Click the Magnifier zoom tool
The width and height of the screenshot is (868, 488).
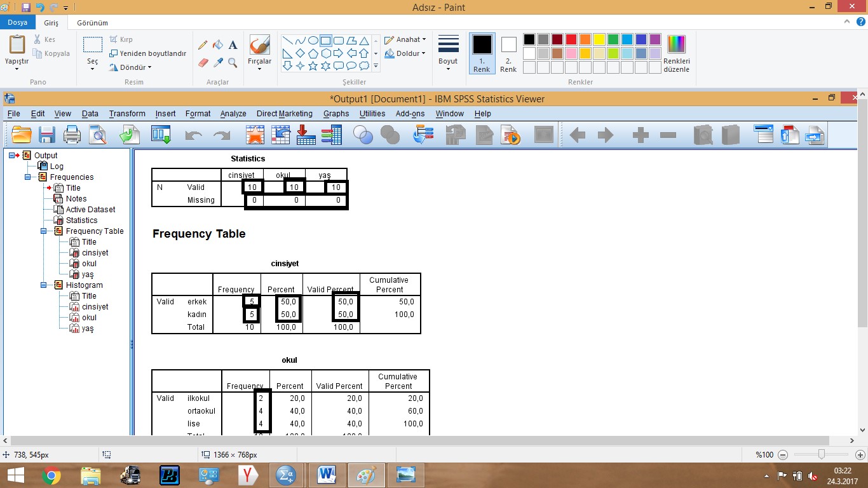click(233, 62)
